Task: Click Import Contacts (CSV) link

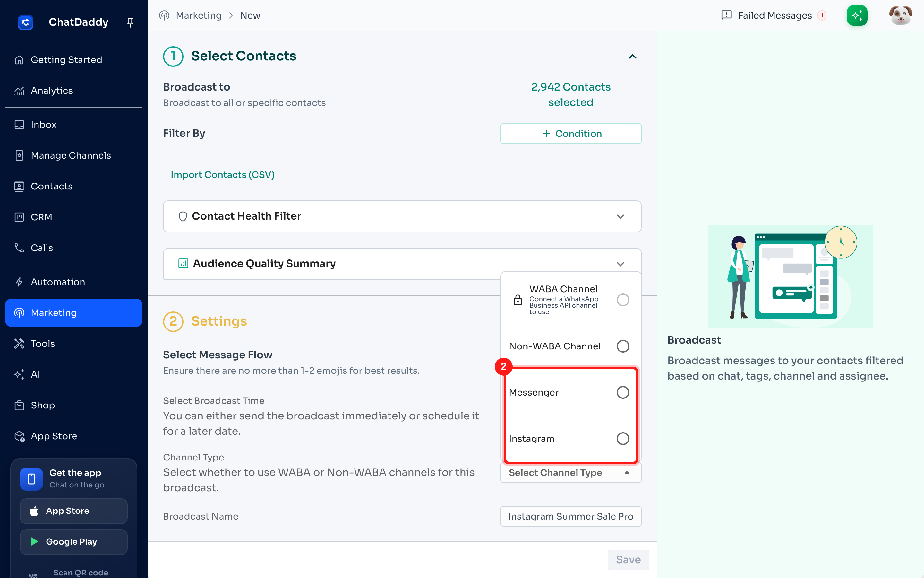Action: pyautogui.click(x=223, y=175)
